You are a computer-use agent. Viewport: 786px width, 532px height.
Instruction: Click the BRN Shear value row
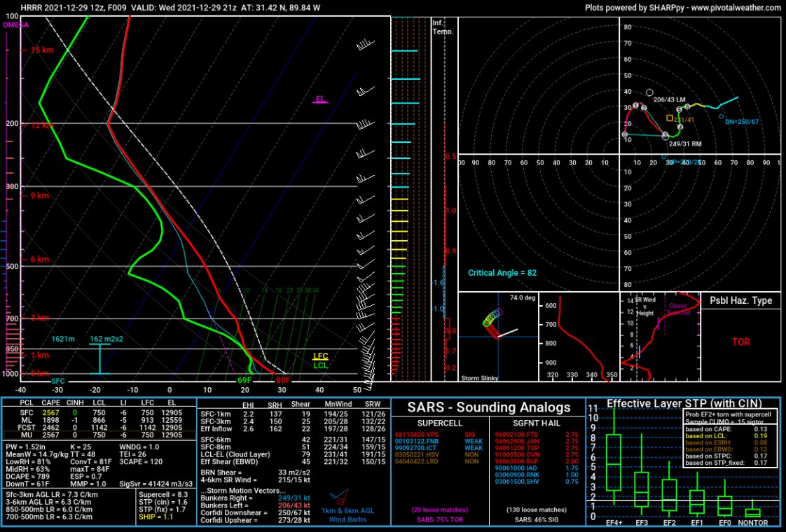(x=256, y=472)
